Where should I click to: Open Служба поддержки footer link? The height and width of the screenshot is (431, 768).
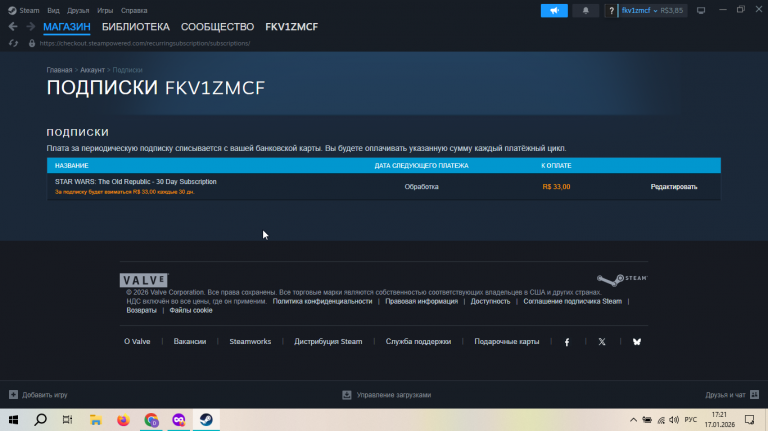(418, 341)
